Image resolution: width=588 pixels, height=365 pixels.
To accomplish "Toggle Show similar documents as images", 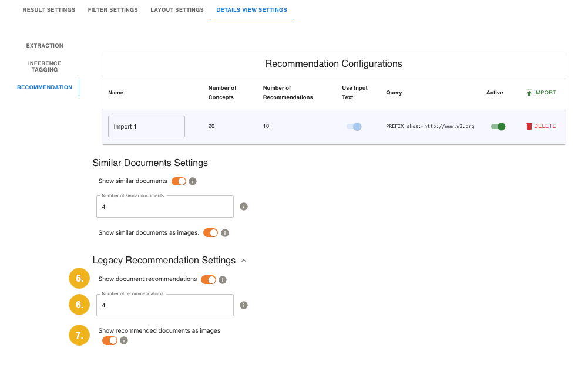I will click(210, 233).
